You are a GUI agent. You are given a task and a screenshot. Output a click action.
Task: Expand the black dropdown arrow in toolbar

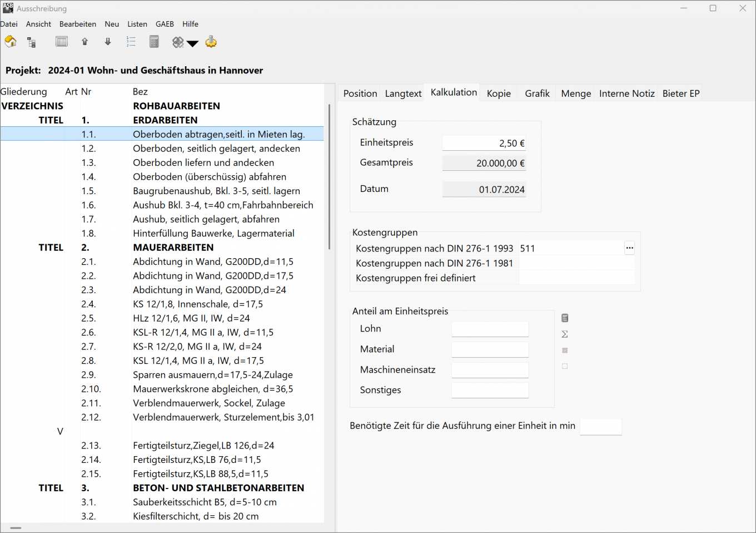[192, 43]
